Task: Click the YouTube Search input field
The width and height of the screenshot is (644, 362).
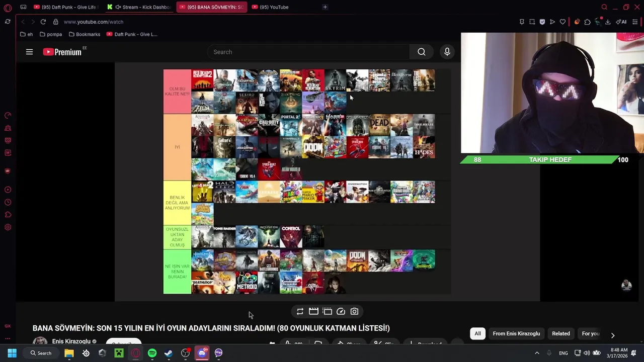Action: tap(308, 52)
